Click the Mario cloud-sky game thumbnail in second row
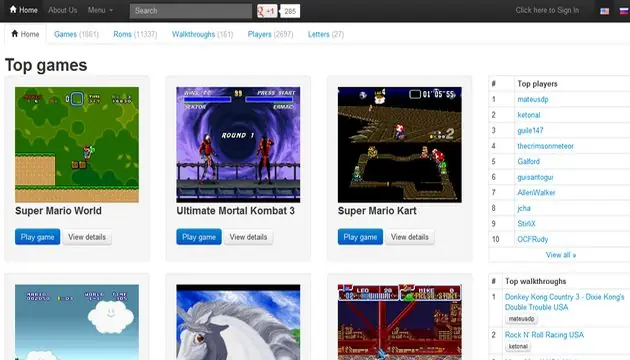This screenshot has width=630, height=360. 77,322
